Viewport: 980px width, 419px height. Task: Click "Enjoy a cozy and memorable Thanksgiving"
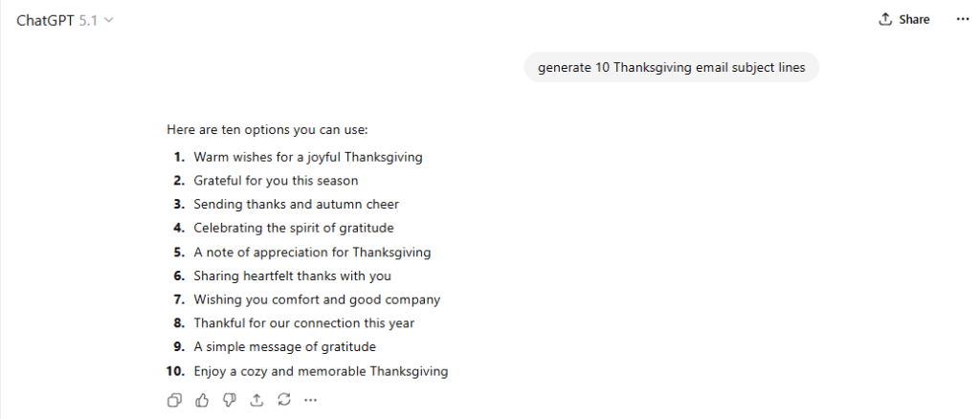click(x=321, y=371)
